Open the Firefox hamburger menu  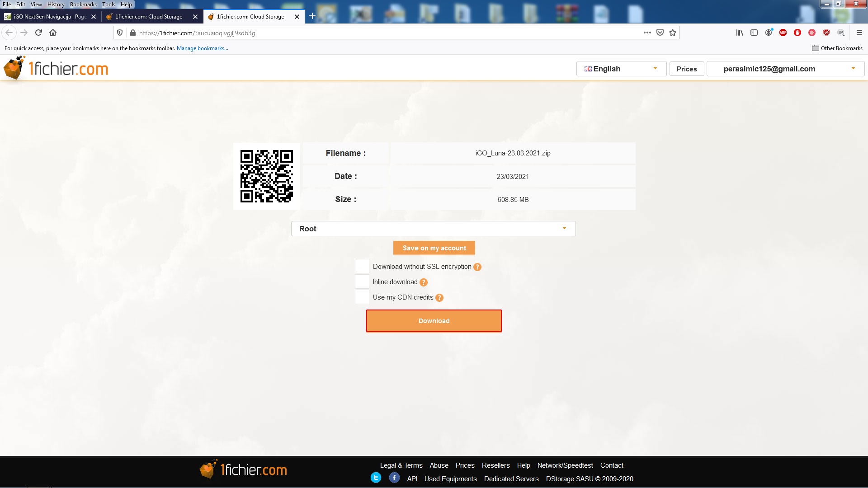point(859,33)
